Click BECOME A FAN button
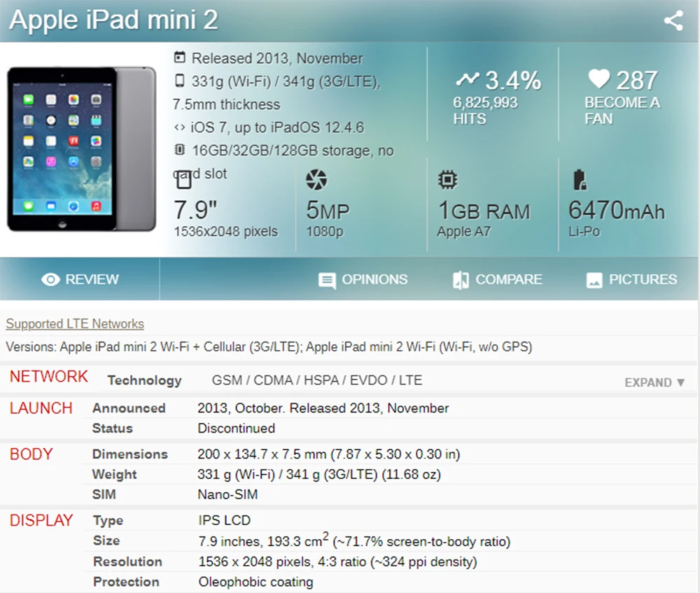Image resolution: width=700 pixels, height=593 pixels. (622, 111)
